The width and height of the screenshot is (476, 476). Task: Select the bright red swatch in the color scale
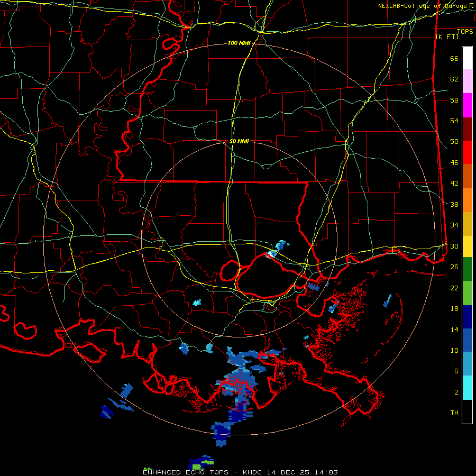(467, 152)
